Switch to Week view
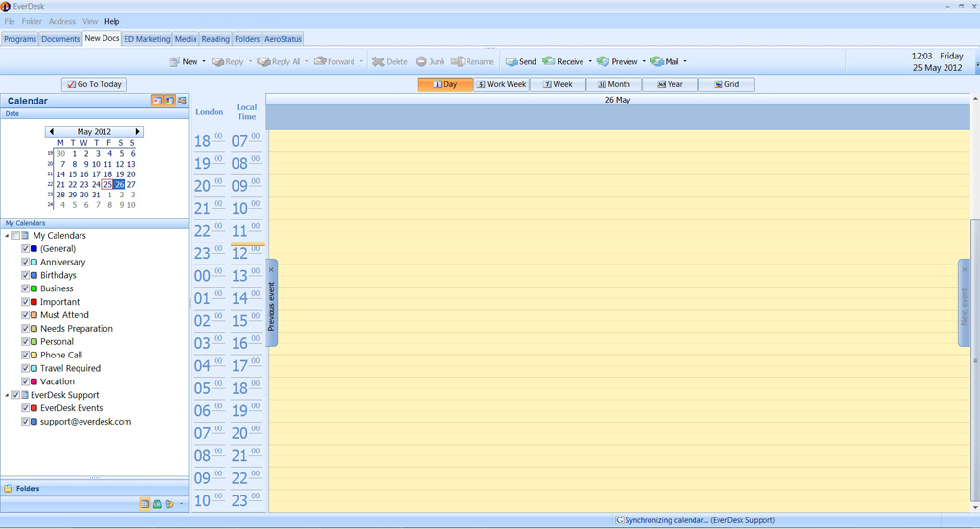Viewport: 980px width, 529px height. (x=558, y=84)
